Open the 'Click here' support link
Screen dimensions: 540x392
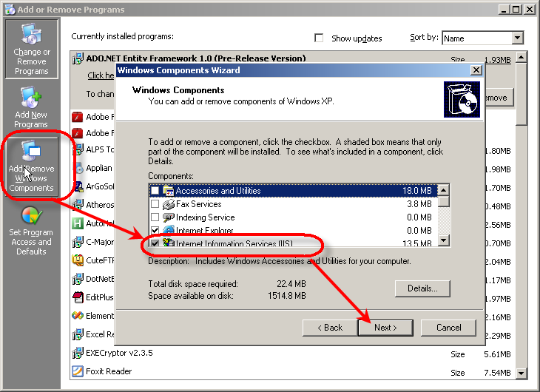click(x=101, y=75)
